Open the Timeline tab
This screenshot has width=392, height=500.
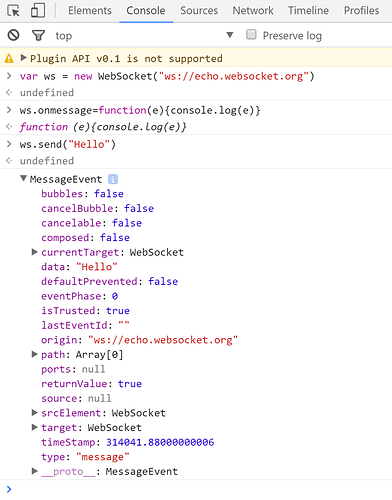[x=308, y=11]
